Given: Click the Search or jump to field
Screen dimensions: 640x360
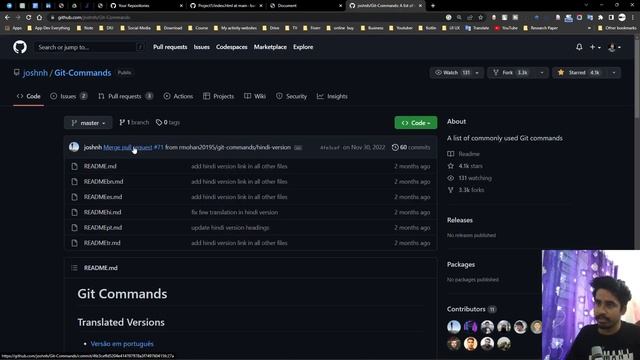Looking at the screenshot, I should (90, 47).
